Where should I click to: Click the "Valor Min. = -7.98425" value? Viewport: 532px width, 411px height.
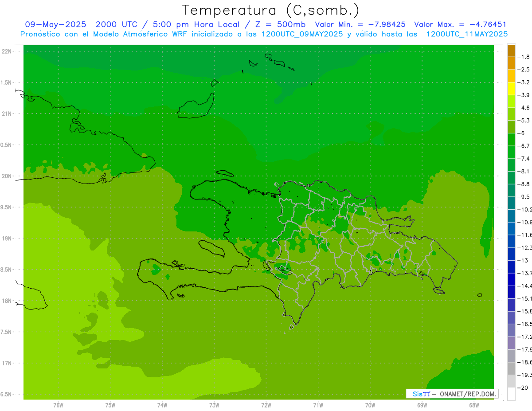[360, 24]
